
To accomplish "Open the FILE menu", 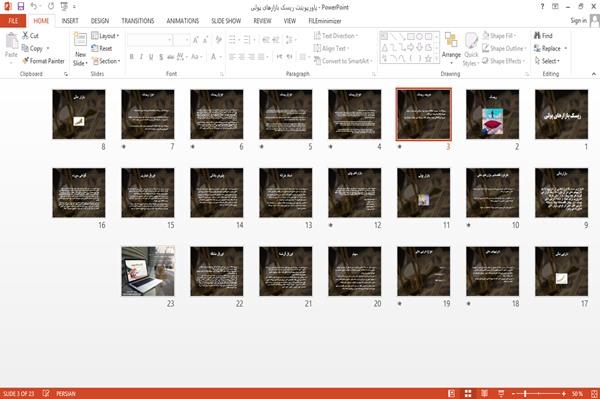I will tap(13, 21).
